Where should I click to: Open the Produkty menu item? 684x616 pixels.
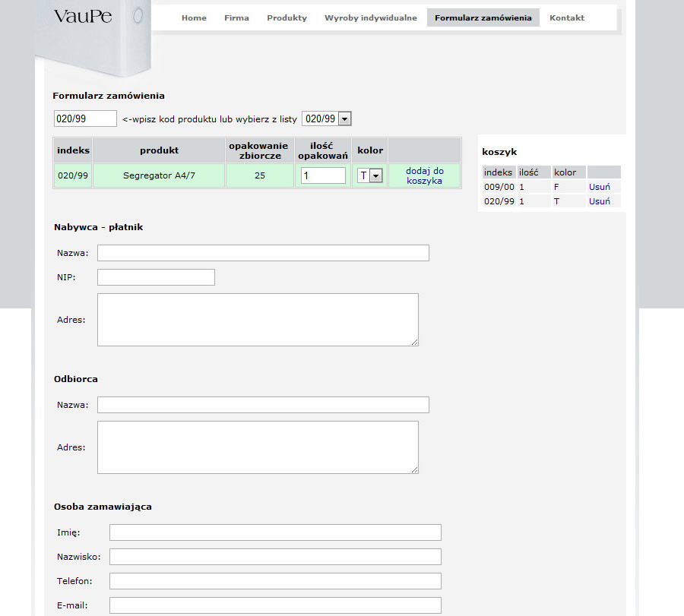[x=287, y=18]
